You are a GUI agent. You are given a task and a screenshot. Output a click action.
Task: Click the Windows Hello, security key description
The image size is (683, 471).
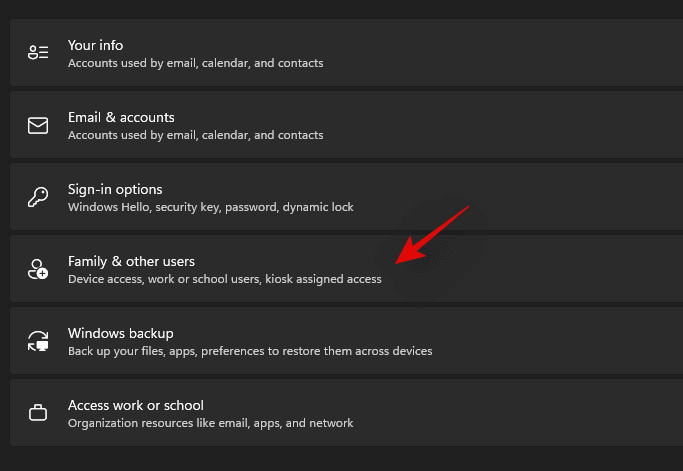pos(210,207)
